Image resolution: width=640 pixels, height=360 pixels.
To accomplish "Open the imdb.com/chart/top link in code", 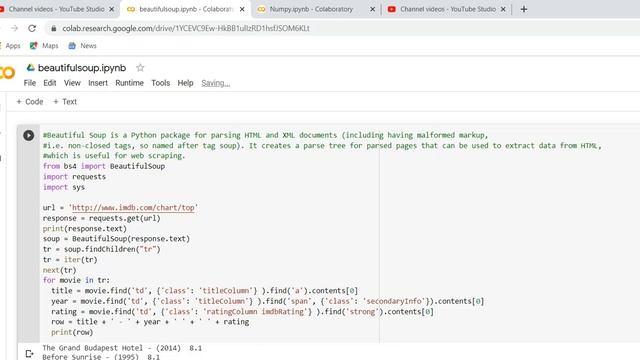I will 133,208.
